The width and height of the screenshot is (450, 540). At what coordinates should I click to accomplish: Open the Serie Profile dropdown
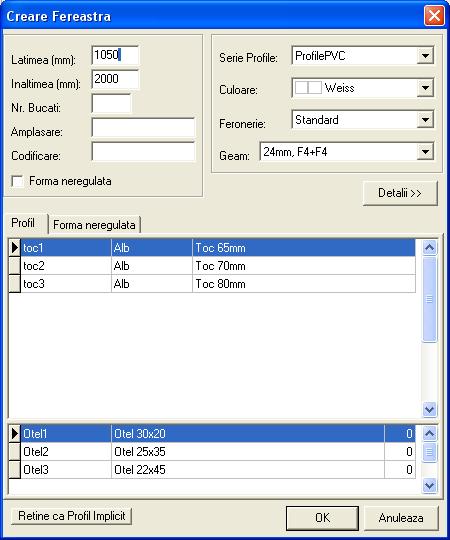pyautogui.click(x=425, y=55)
